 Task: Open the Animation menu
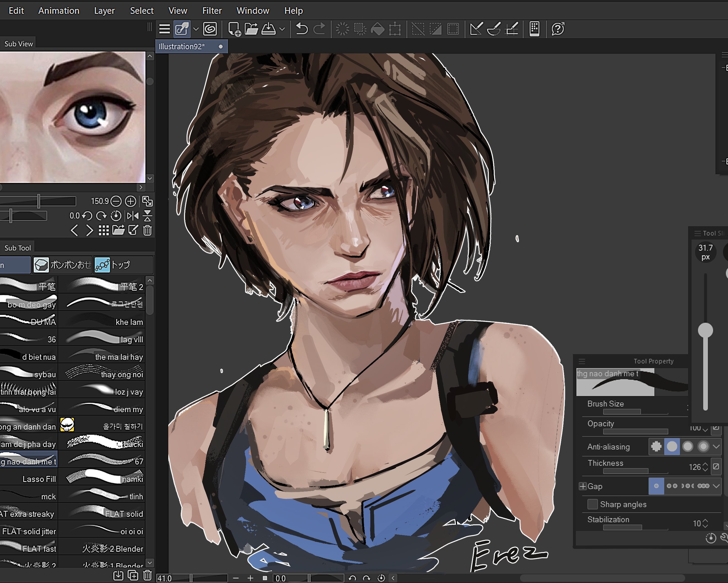tap(59, 11)
